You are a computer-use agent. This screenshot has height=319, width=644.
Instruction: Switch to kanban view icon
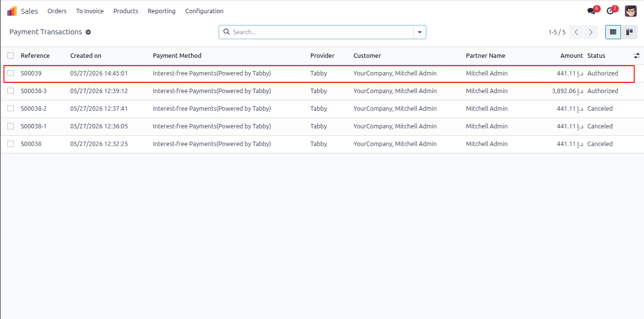(629, 32)
